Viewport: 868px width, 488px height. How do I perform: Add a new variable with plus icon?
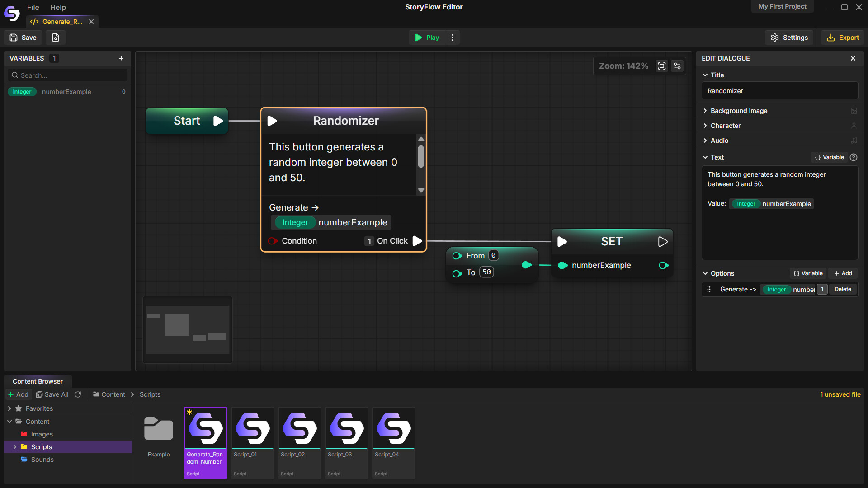(121, 58)
